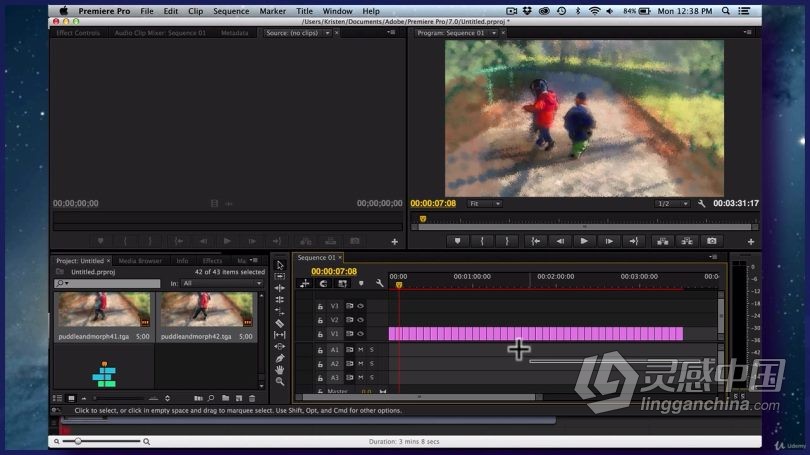This screenshot has height=455, width=810.
Task: Open Source monitor button editor plus
Action: pyautogui.click(x=394, y=241)
